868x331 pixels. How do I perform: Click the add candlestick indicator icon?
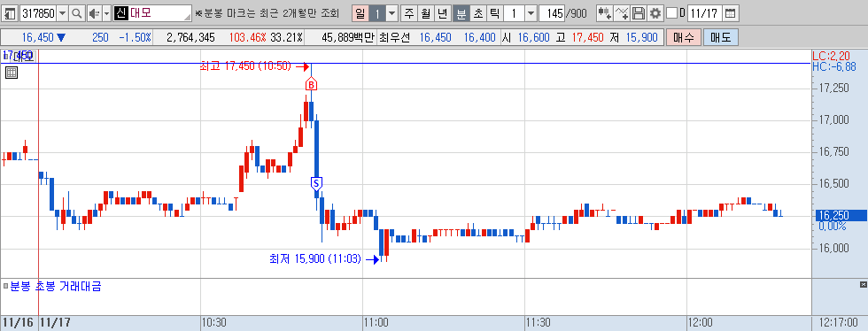coord(604,13)
